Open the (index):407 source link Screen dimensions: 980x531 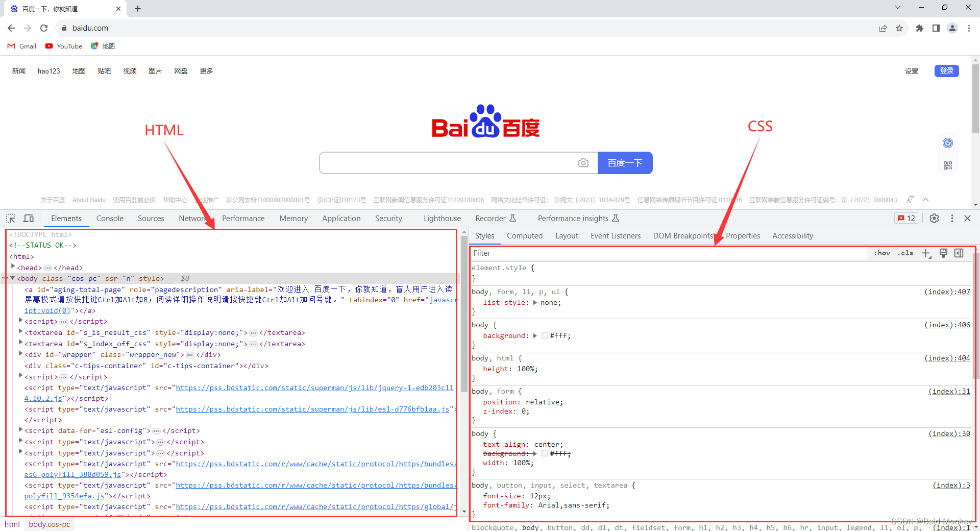tap(947, 292)
